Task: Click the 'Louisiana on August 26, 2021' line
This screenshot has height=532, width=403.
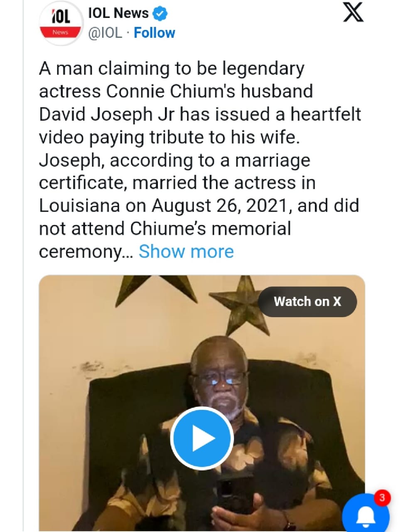Action: click(199, 206)
